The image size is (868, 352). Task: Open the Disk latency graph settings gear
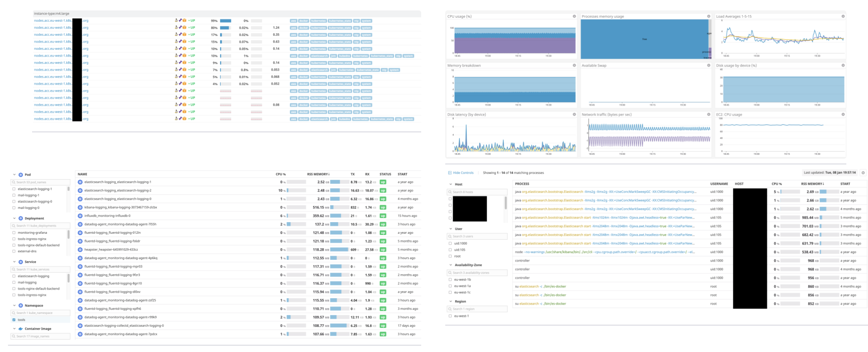(574, 114)
